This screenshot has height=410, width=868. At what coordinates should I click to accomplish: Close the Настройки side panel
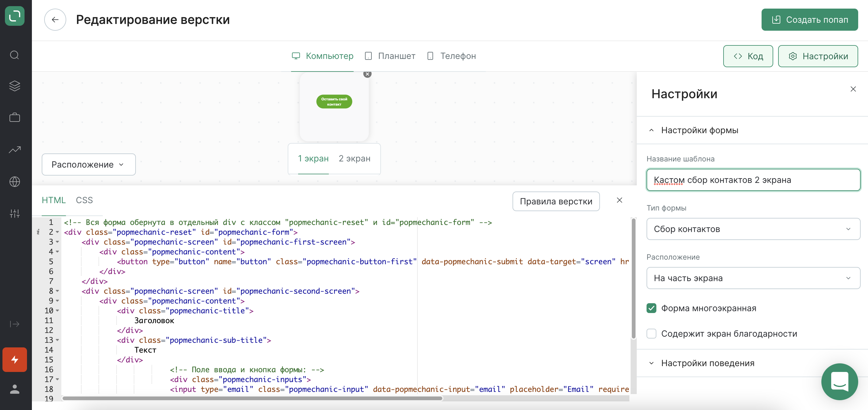pyautogui.click(x=853, y=89)
